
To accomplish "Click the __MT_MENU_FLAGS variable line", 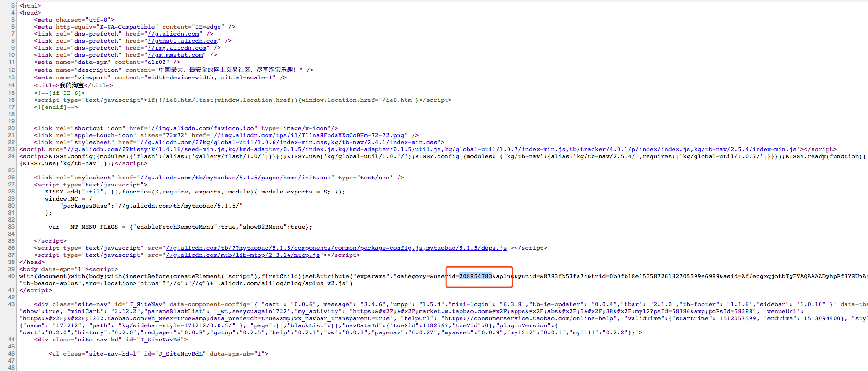I will click(x=180, y=227).
